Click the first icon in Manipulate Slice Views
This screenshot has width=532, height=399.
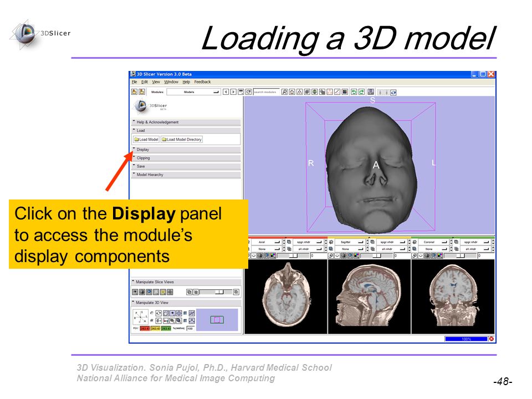pos(135,292)
